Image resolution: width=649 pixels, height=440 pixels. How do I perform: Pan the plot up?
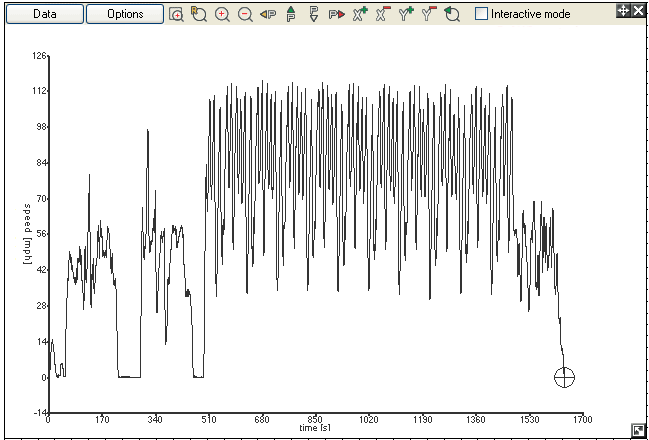[290, 15]
